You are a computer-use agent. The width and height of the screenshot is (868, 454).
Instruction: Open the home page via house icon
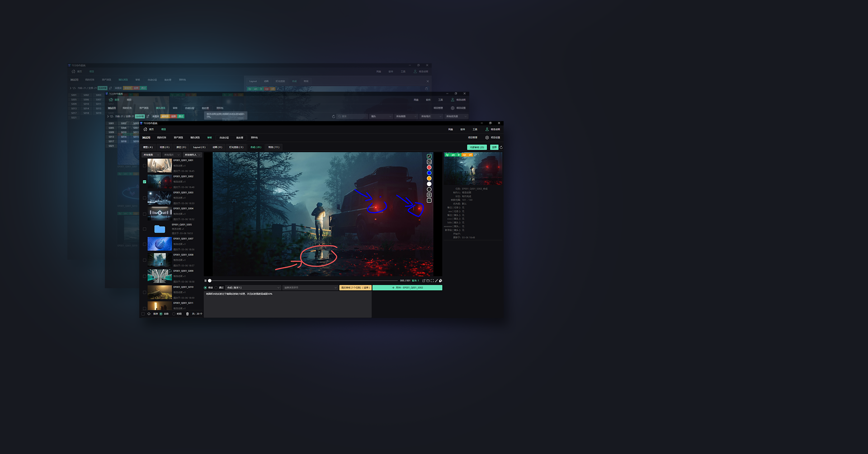tap(145, 129)
